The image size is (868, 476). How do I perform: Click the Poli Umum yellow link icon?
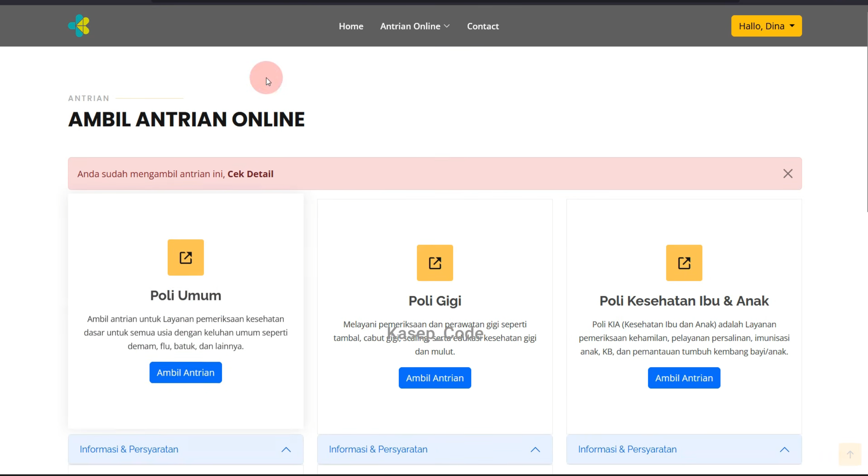[x=185, y=258]
